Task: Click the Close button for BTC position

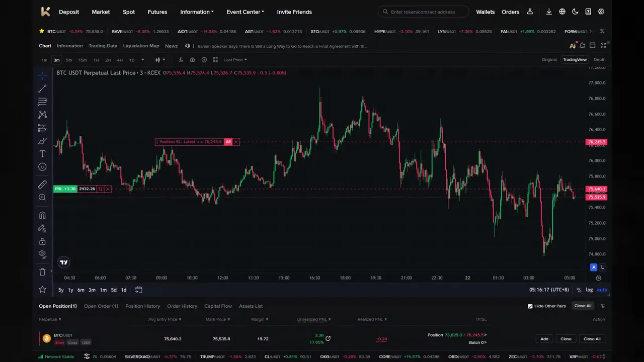Action: click(566, 339)
